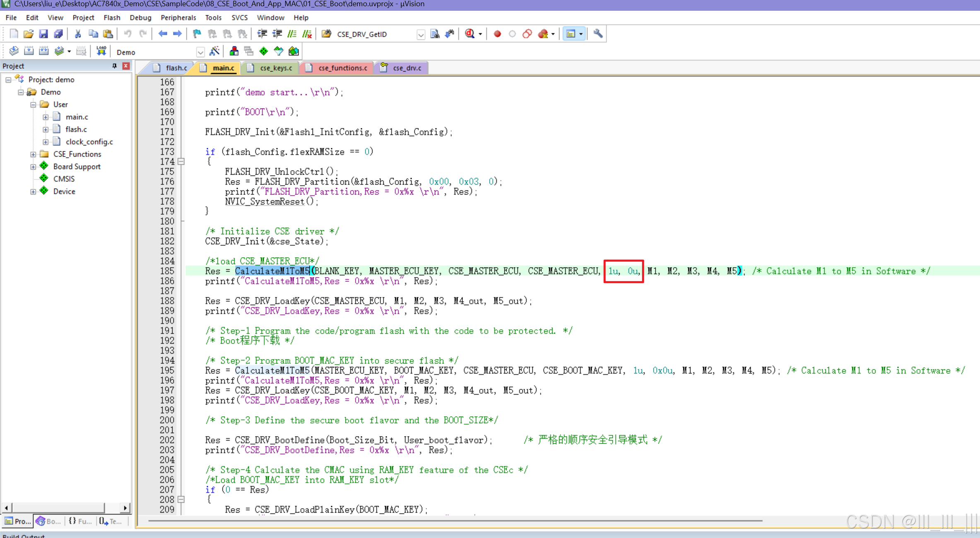The height and width of the screenshot is (538, 980).
Task: Click the Project panel horizontal scrollbar right arrow
Action: [x=125, y=508]
